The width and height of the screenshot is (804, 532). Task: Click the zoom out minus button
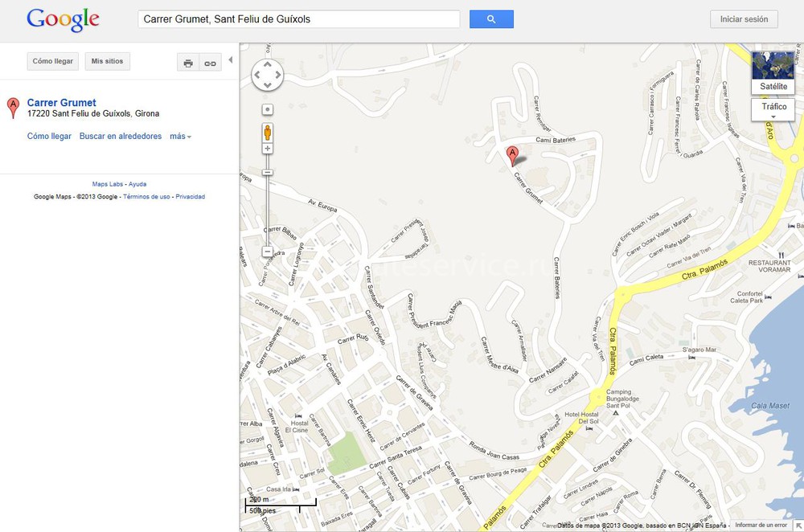click(x=267, y=252)
